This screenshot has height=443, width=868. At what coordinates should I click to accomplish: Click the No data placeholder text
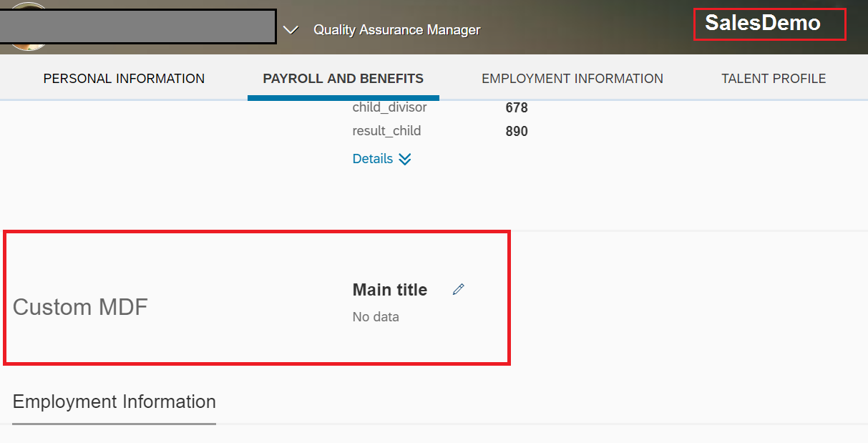click(x=376, y=317)
